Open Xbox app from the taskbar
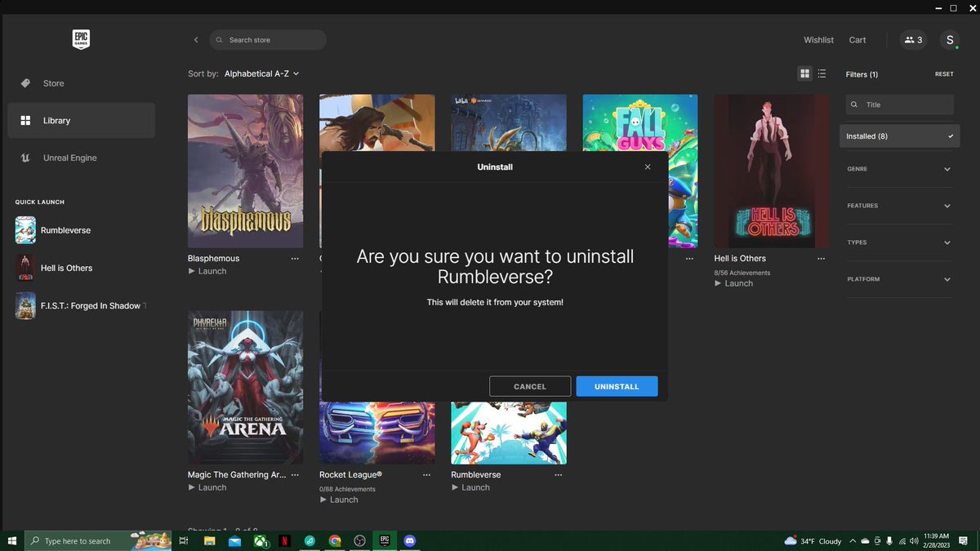 click(260, 541)
